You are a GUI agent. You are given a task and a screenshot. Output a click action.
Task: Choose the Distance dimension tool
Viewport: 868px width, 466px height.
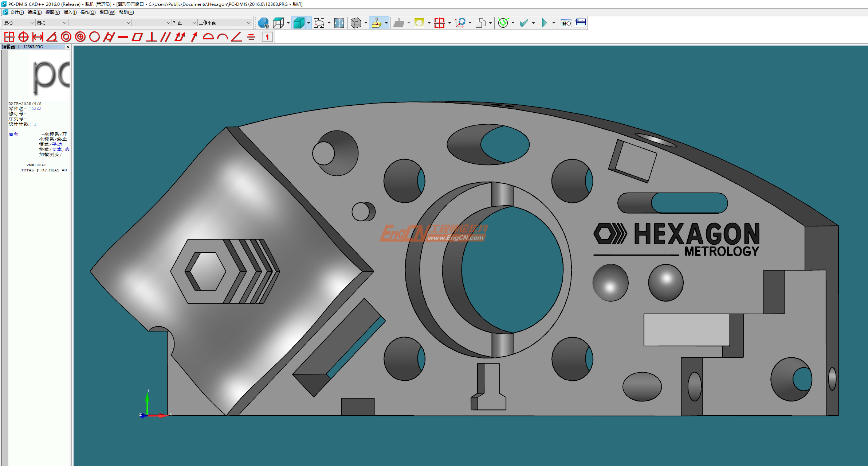[38, 37]
